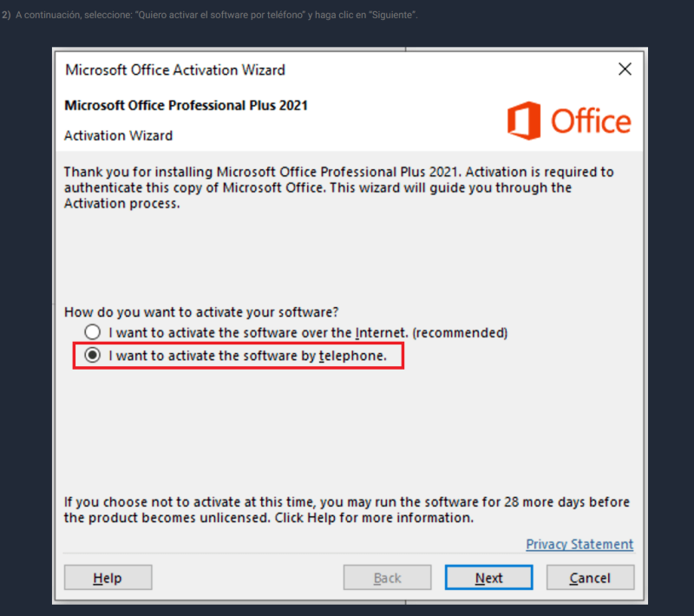This screenshot has height=616, width=694.
Task: Click the 'Thank you for installing' paragraph
Action: tap(339, 187)
